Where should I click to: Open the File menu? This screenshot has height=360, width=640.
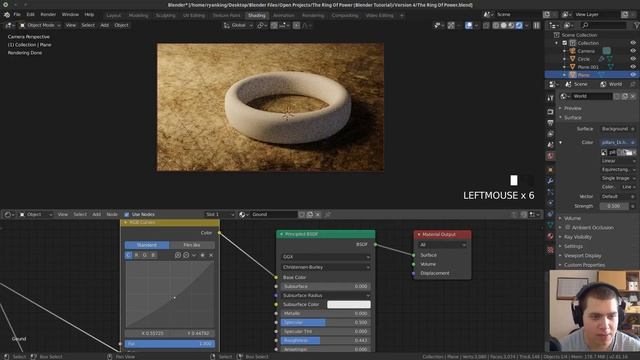[17, 15]
